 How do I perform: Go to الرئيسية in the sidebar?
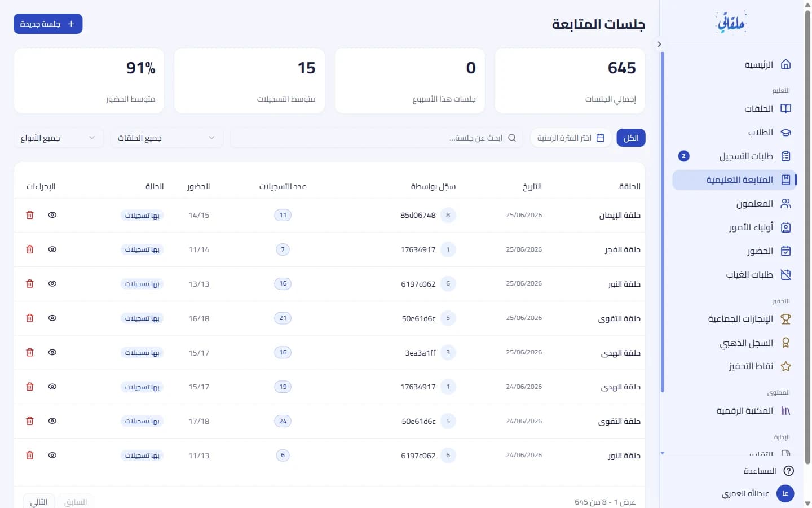734,65
